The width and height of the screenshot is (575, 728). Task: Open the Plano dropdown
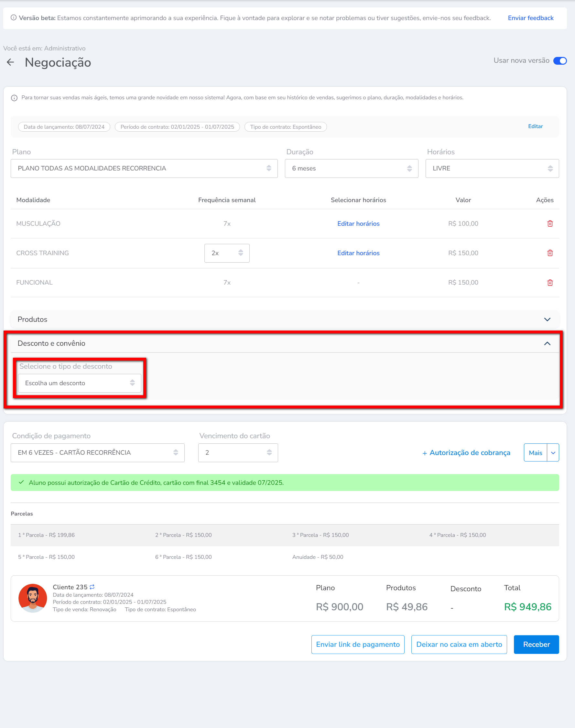pyautogui.click(x=144, y=168)
